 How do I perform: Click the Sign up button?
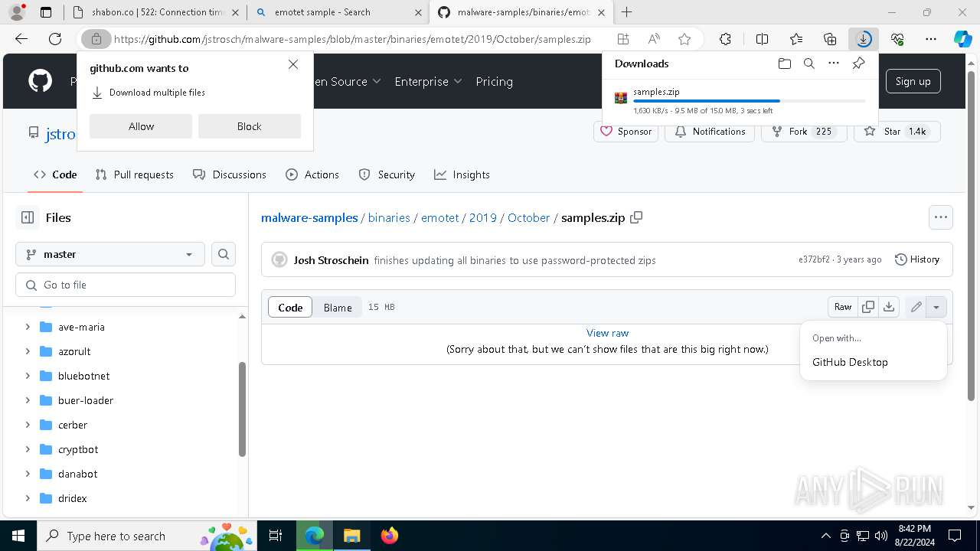click(x=913, y=81)
